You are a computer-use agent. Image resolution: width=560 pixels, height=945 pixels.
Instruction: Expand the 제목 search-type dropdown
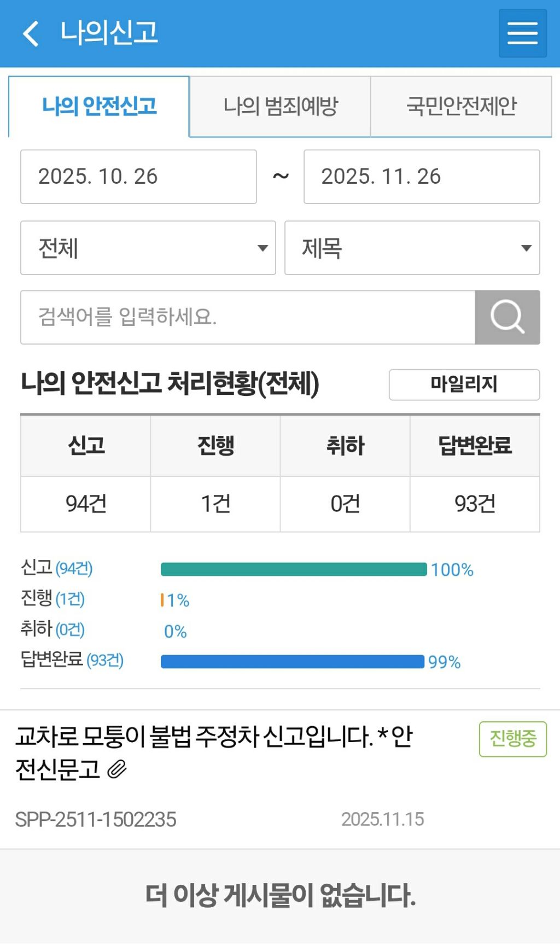pyautogui.click(x=412, y=248)
